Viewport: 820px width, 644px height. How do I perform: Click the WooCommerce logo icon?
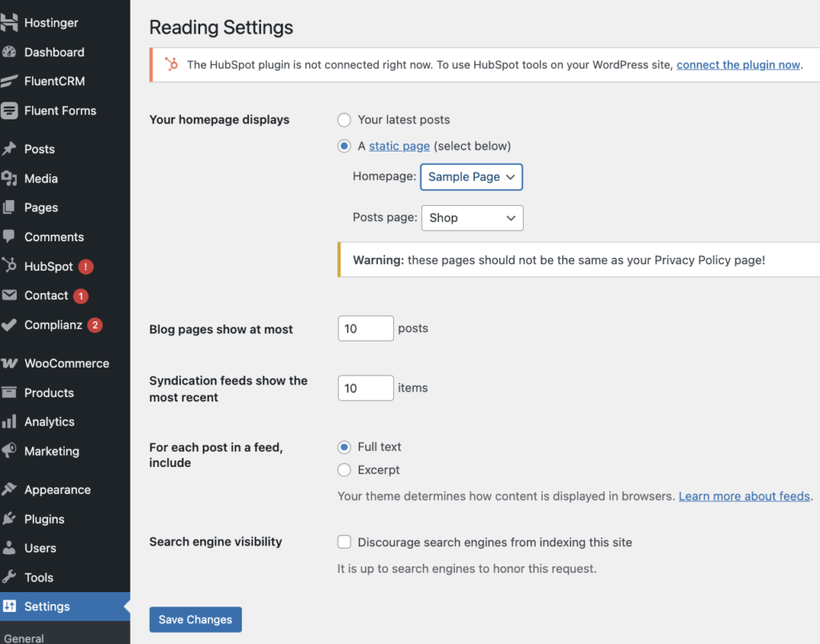9,363
